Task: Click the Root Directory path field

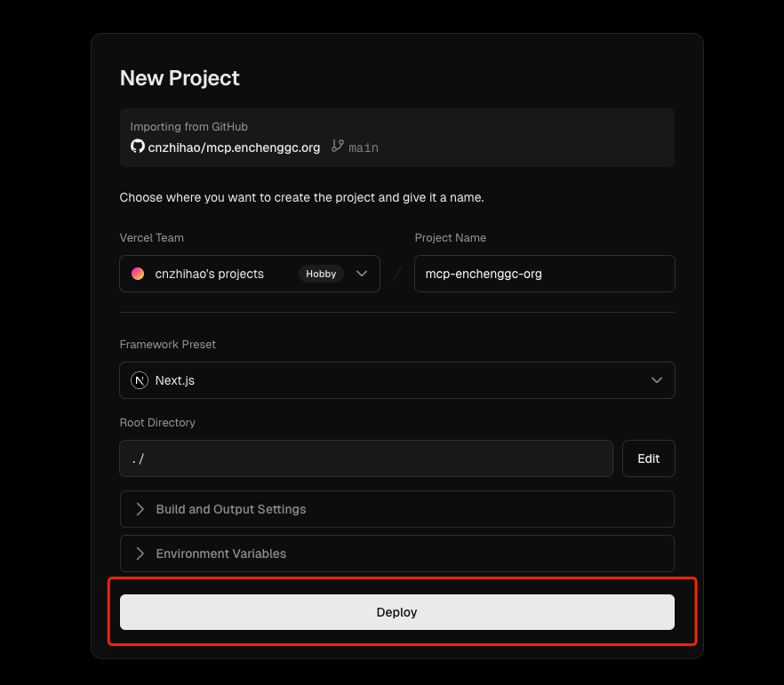Action: pyautogui.click(x=366, y=458)
